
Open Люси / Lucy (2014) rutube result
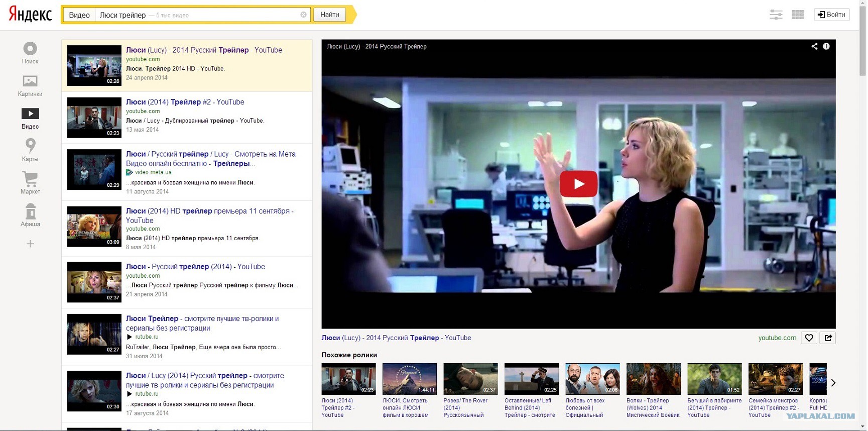tap(205, 380)
